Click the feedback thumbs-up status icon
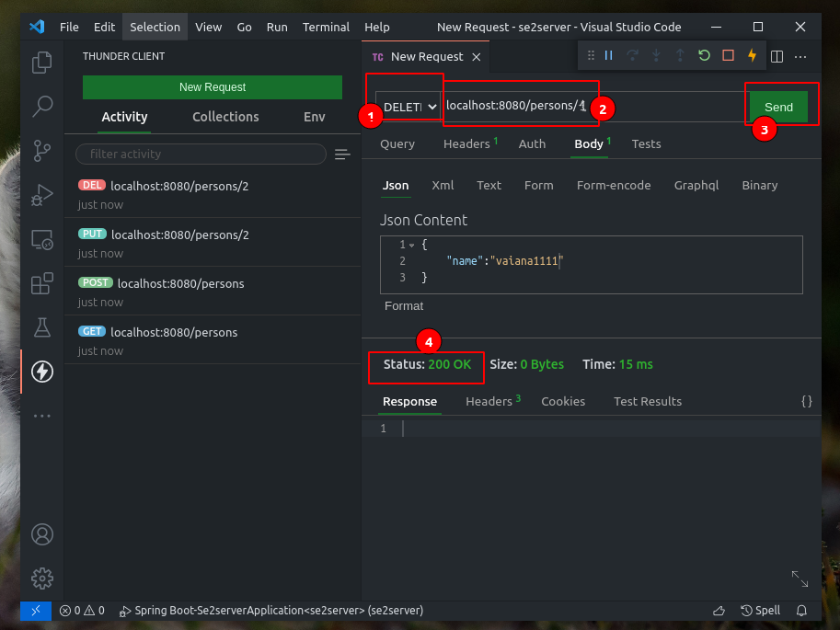The image size is (840, 630). click(719, 611)
